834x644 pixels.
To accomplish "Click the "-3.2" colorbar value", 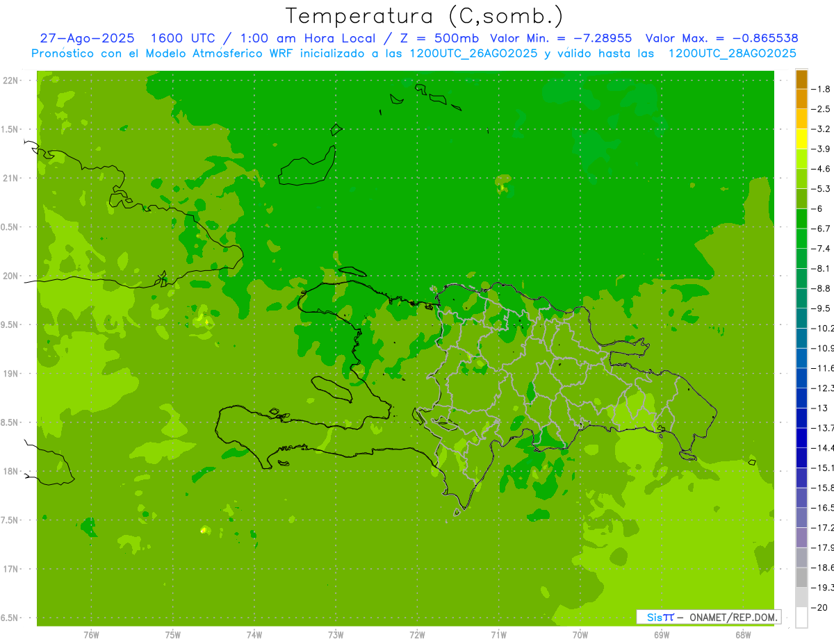I will click(x=821, y=129).
